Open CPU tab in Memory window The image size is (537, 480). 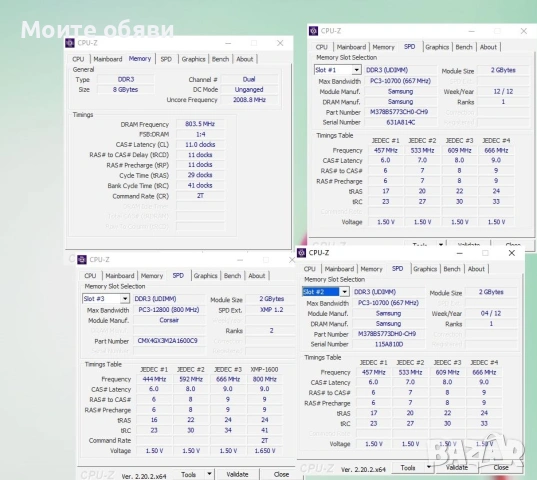(78, 59)
